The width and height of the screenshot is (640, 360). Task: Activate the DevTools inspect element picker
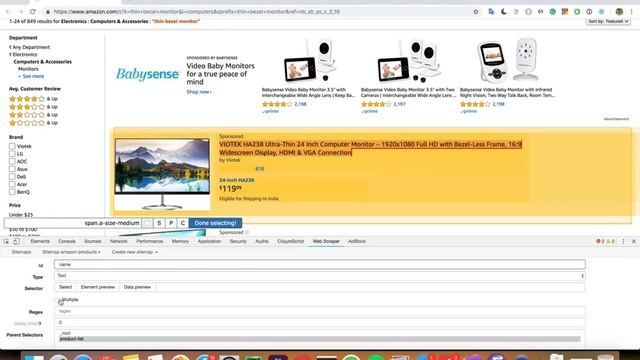coord(6,242)
